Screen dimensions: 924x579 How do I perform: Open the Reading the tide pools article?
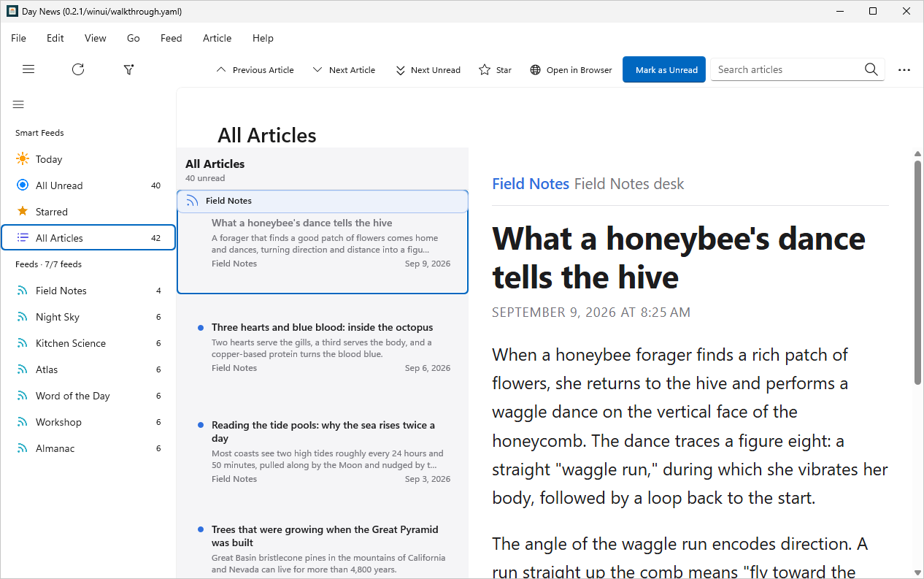pos(322,451)
